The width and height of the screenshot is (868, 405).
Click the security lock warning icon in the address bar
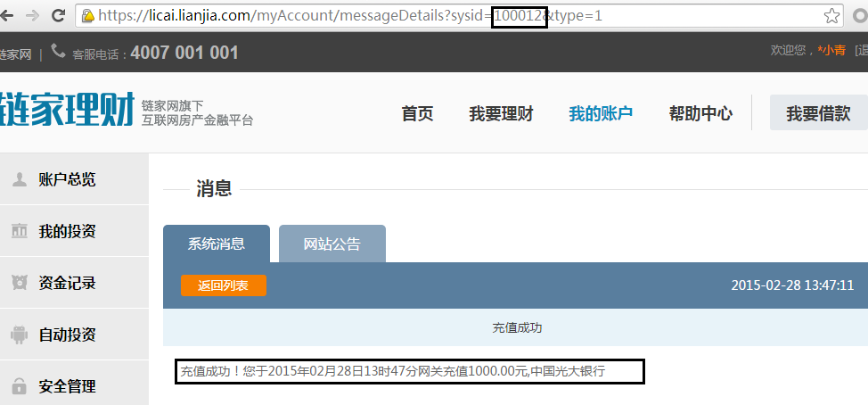tap(87, 16)
